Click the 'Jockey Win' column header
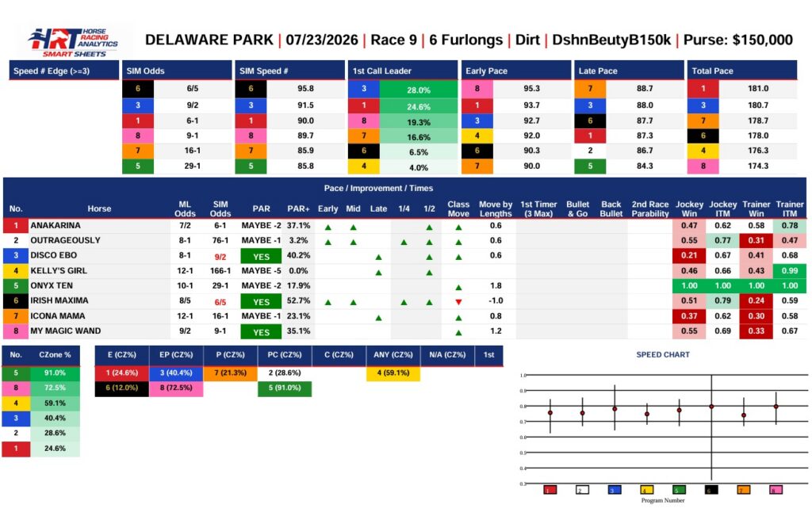Image resolution: width=812 pixels, height=516 pixels. pos(689,208)
